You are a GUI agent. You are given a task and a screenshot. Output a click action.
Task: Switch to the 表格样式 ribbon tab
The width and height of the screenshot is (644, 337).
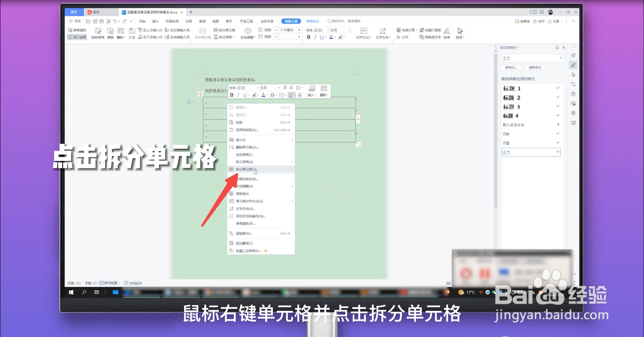312,22
